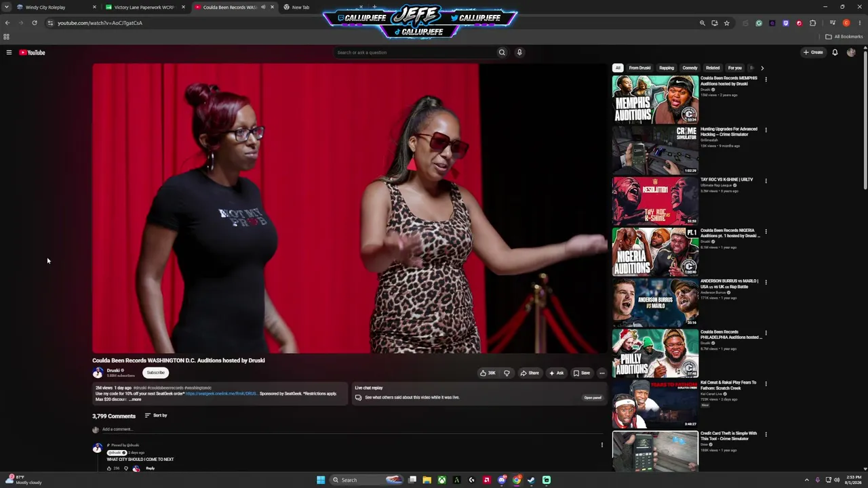The height and width of the screenshot is (488, 868).
Task: Subscribe to the Druski channel
Action: [155, 373]
